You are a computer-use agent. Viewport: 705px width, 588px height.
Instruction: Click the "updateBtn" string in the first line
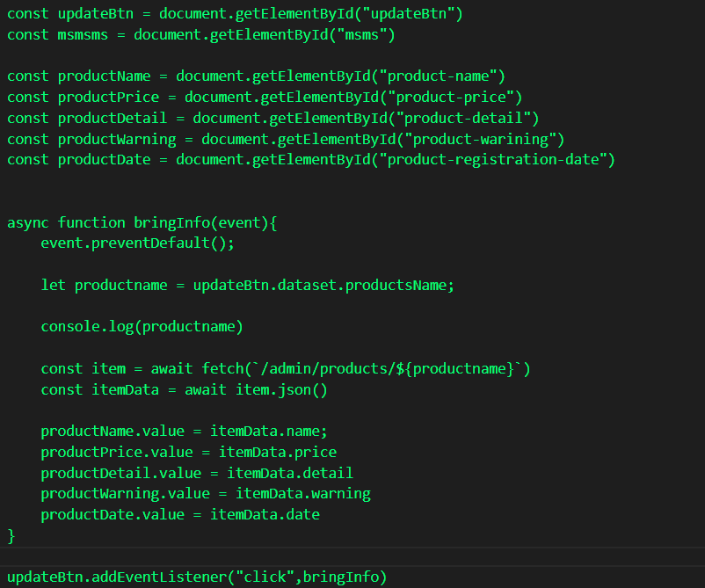click(x=408, y=13)
